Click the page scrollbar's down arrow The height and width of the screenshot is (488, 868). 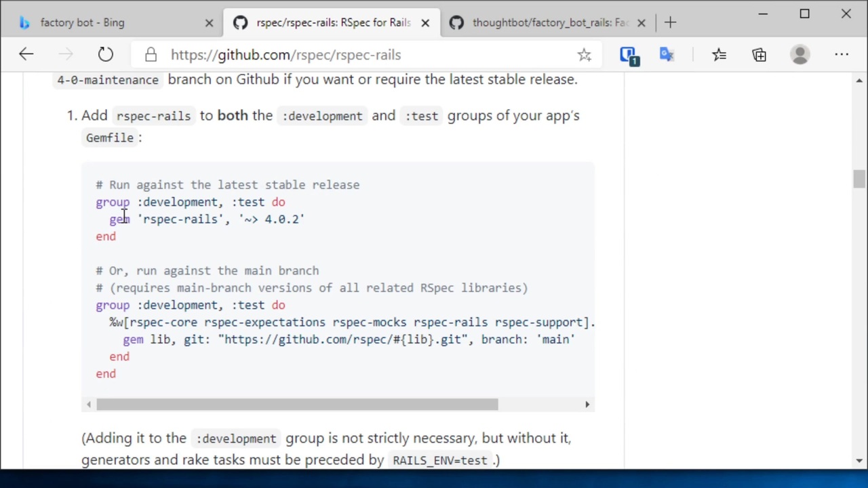(859, 461)
